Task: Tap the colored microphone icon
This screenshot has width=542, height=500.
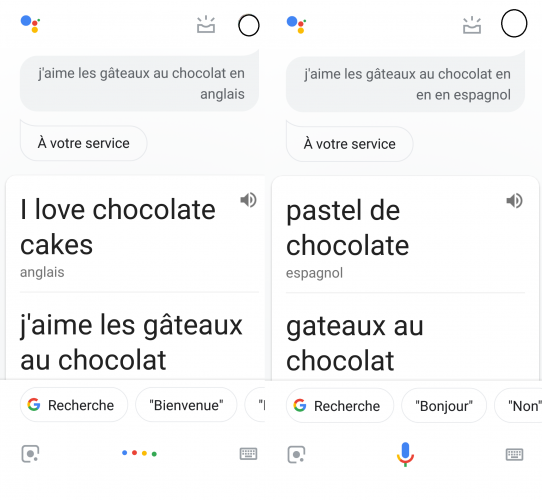Action: [x=405, y=454]
